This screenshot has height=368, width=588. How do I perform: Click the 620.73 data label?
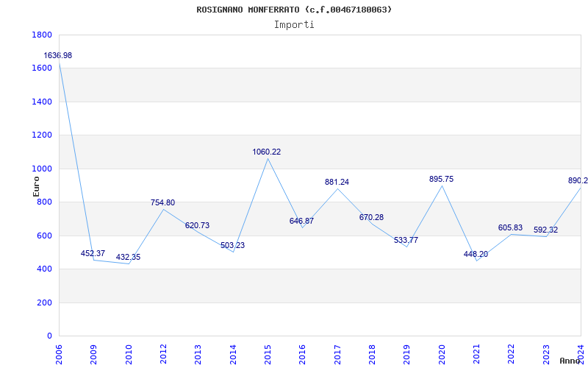coord(197,226)
